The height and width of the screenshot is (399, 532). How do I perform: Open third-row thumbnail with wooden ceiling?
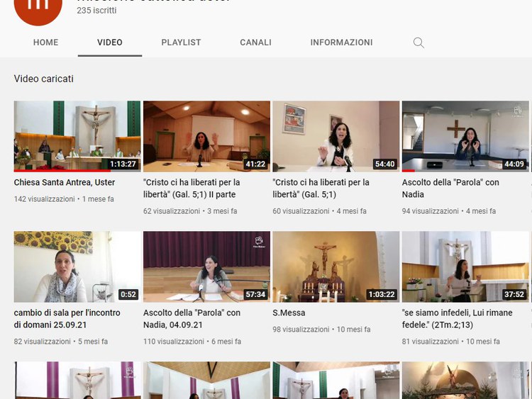click(206, 381)
